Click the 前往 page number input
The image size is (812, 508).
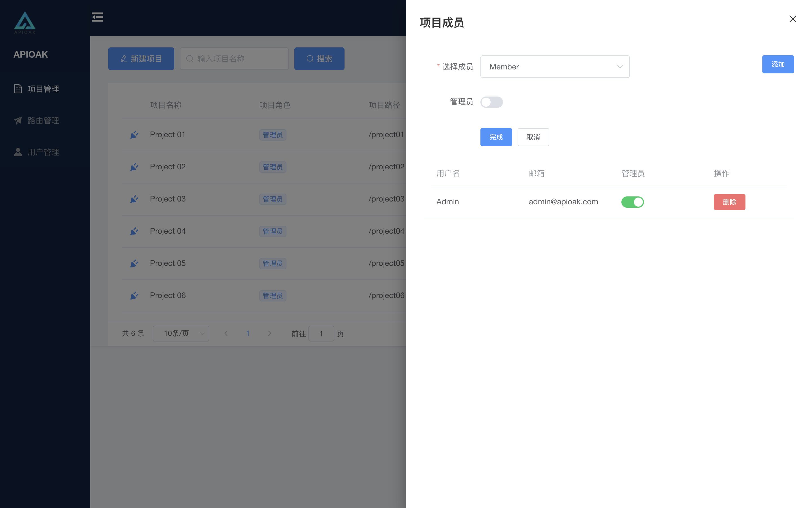point(321,333)
